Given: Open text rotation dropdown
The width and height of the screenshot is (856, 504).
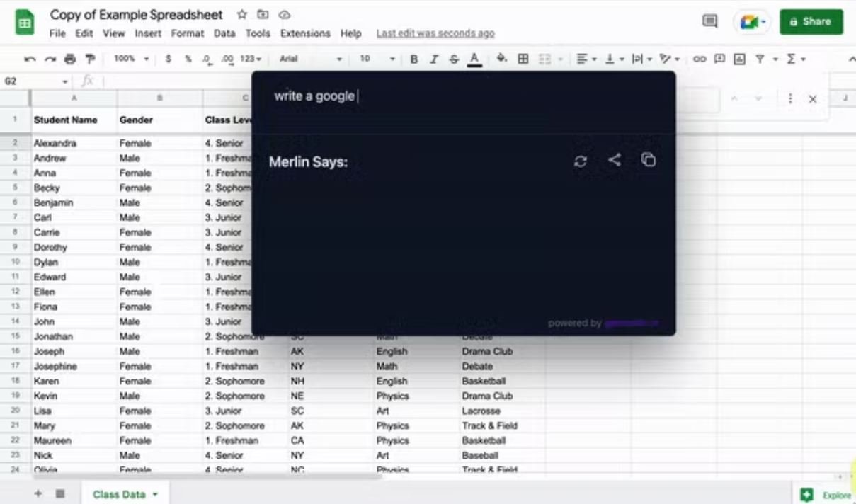Looking at the screenshot, I should tap(669, 59).
